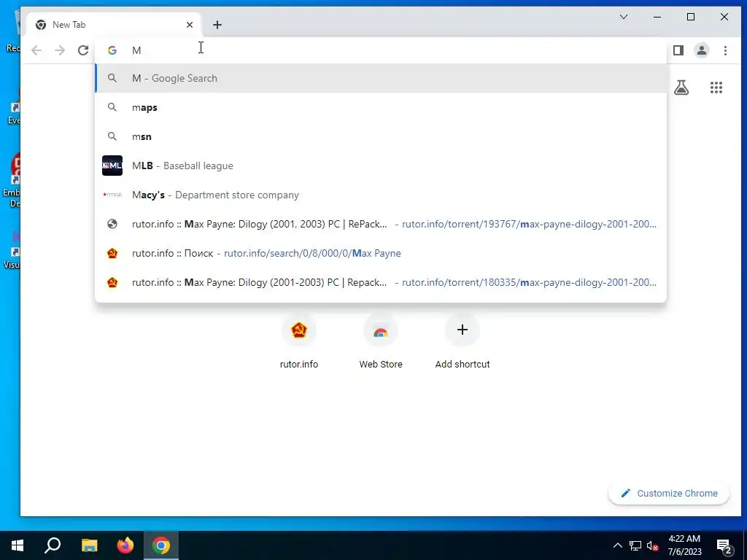The image size is (747, 560).
Task: Pick the Macy's Department store suggestion
Action: click(x=381, y=195)
